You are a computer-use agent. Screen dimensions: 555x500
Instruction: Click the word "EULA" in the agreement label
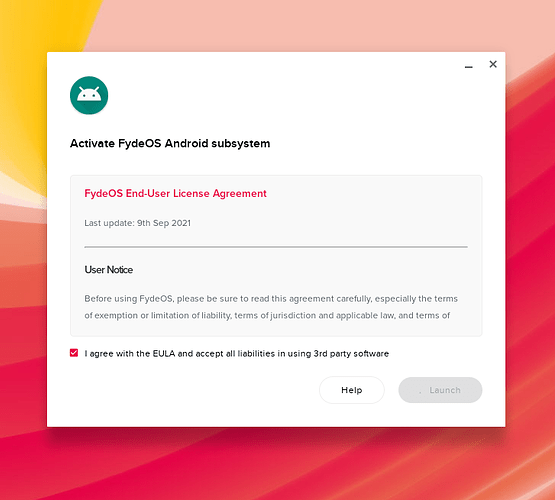(164, 354)
